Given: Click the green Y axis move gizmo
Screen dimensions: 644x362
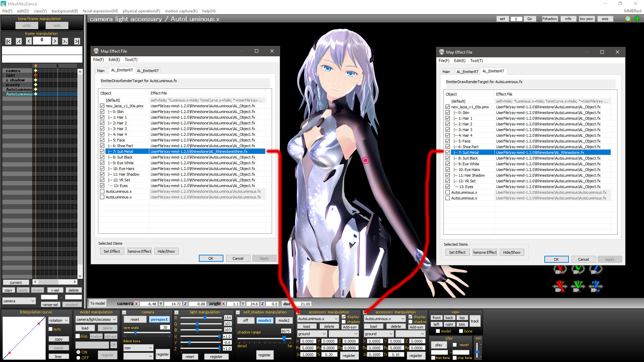Looking at the screenshot, I should tap(578, 286).
